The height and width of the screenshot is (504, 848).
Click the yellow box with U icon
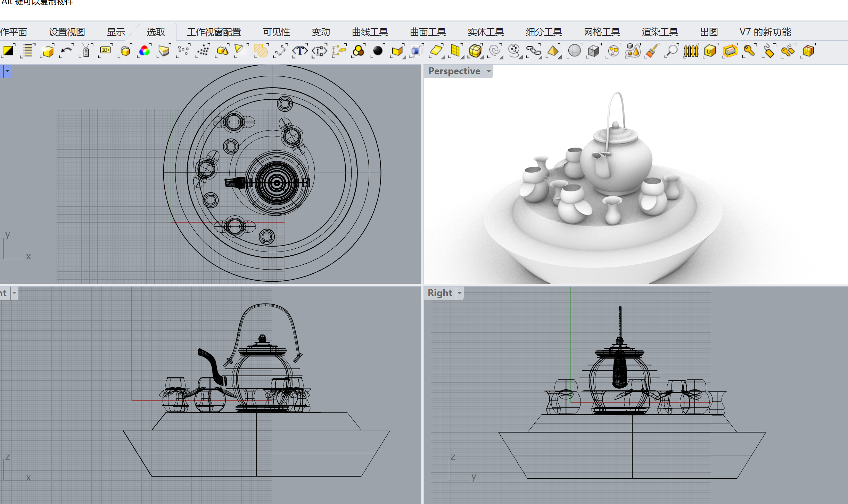[710, 51]
